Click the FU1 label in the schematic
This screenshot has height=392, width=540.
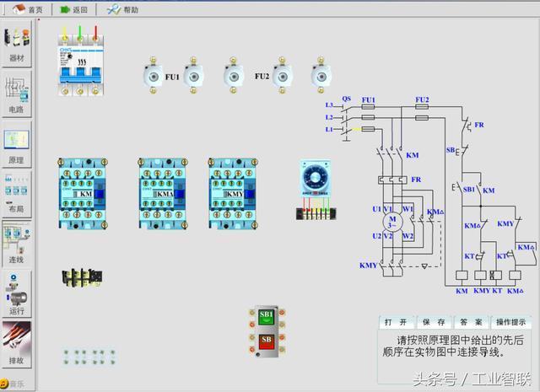click(368, 99)
